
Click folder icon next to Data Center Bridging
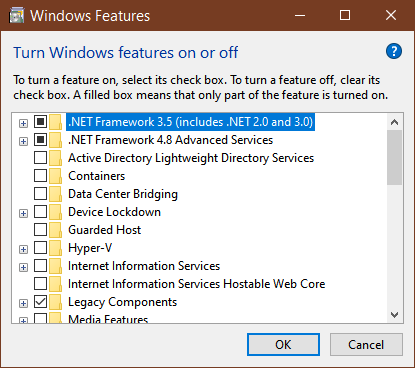[x=55, y=194]
